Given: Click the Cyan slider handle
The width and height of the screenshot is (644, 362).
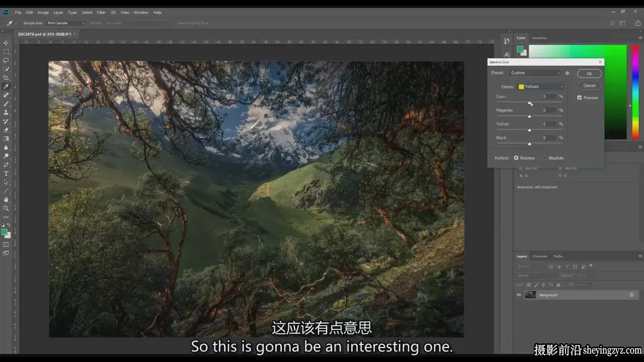Looking at the screenshot, I should 529,103.
